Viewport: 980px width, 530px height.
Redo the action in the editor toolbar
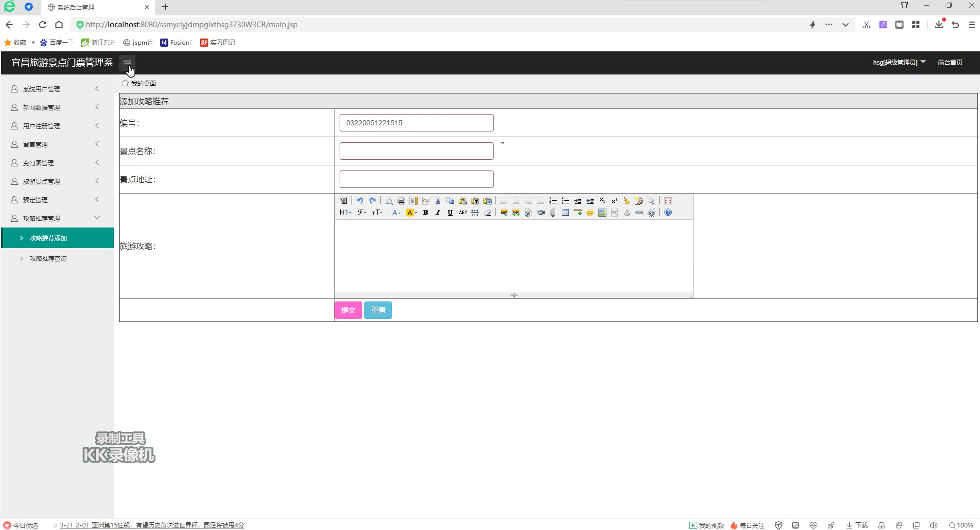(x=373, y=201)
